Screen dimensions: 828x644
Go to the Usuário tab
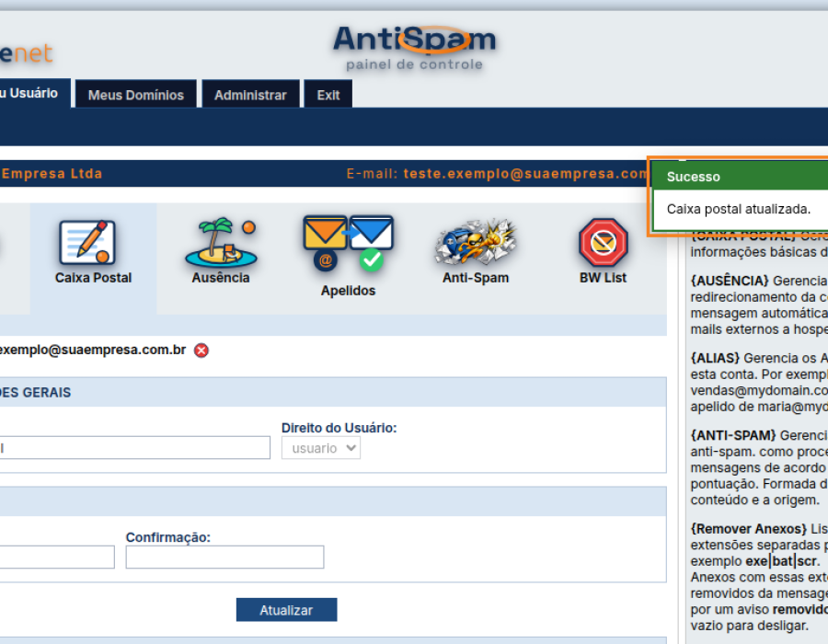tap(35, 93)
